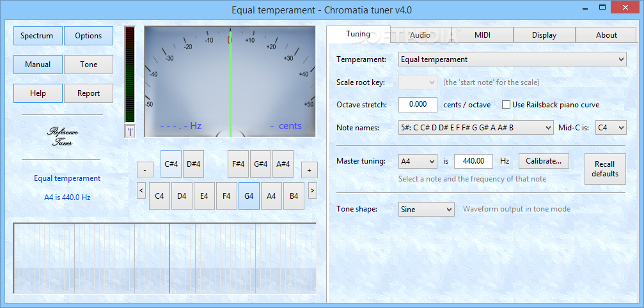
Task: Select the D4 note key
Action: click(182, 196)
